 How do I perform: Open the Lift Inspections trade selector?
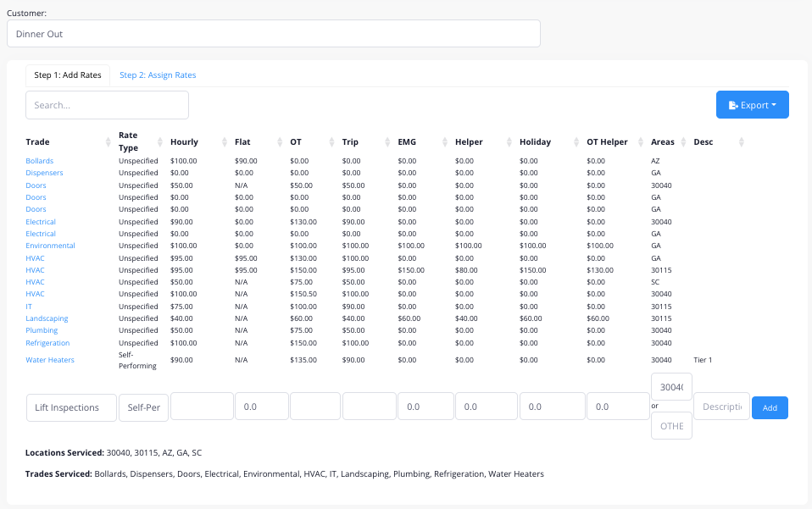click(71, 407)
